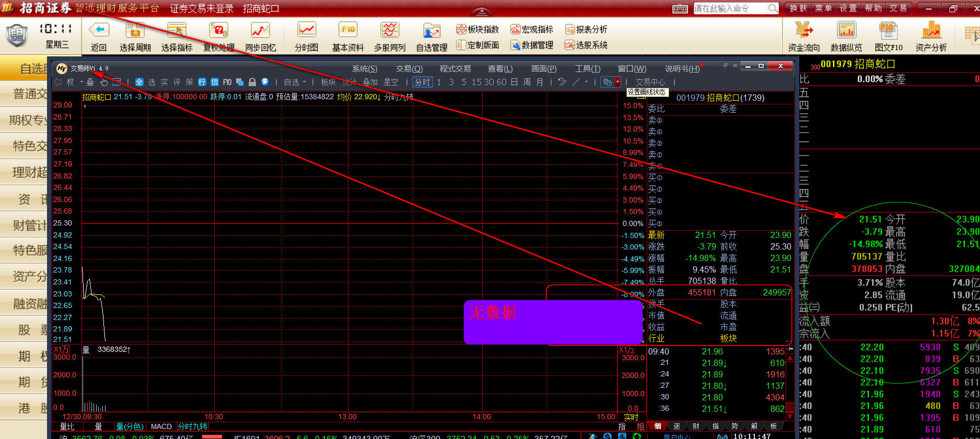
Task: Click the command input search field
Action: [730, 8]
